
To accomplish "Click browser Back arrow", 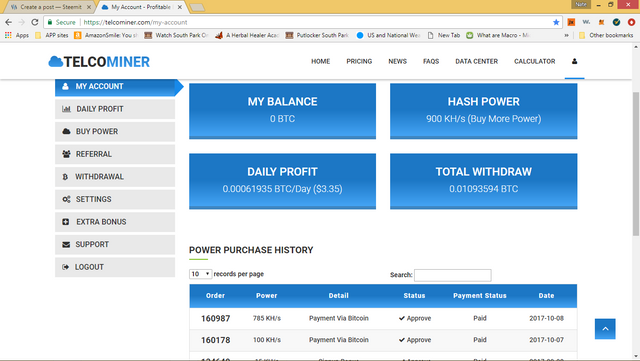I will [x=9, y=22].
